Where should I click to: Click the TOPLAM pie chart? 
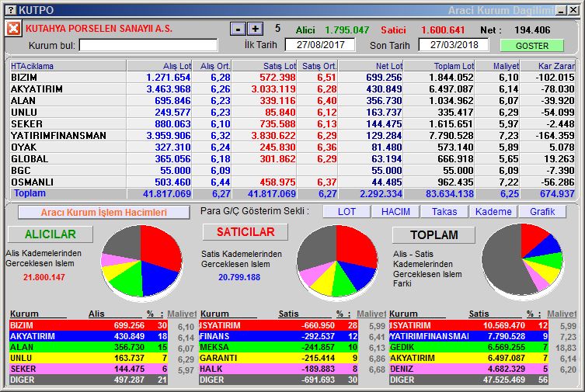point(522,261)
